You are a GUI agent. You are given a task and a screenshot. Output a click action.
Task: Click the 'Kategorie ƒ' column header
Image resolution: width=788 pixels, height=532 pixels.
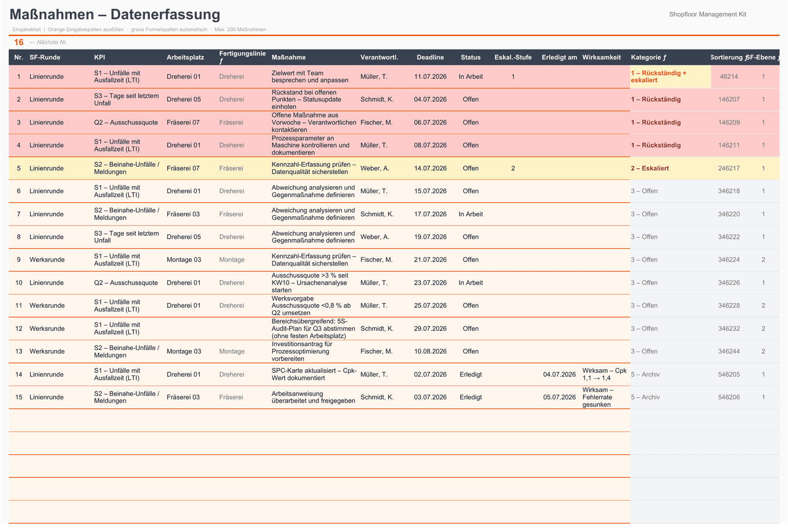pos(671,58)
